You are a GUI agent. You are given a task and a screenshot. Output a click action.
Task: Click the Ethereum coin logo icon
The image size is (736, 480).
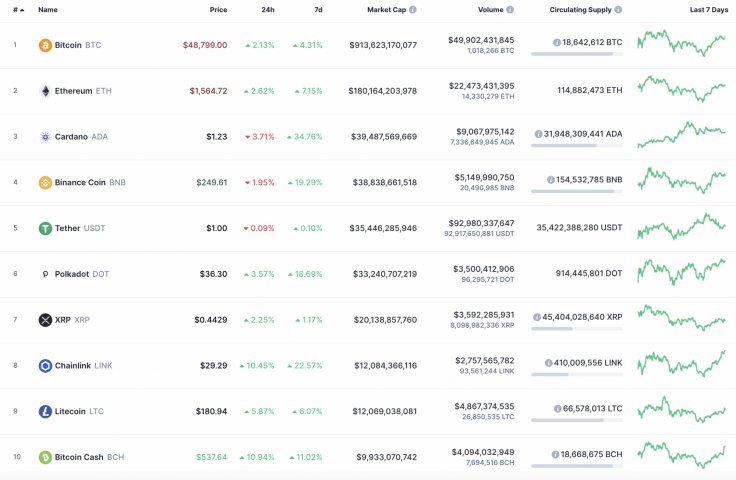pyautogui.click(x=45, y=91)
